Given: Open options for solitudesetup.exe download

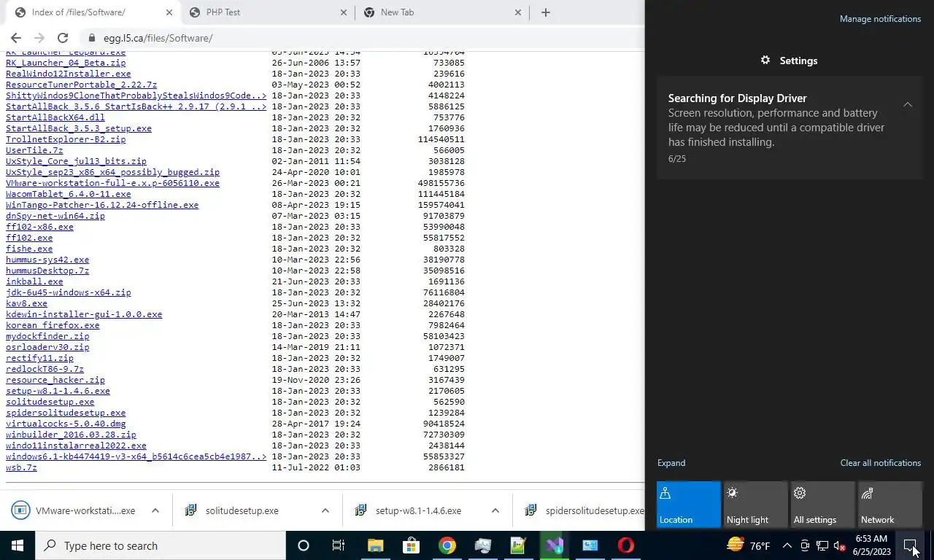Looking at the screenshot, I should click(x=325, y=510).
